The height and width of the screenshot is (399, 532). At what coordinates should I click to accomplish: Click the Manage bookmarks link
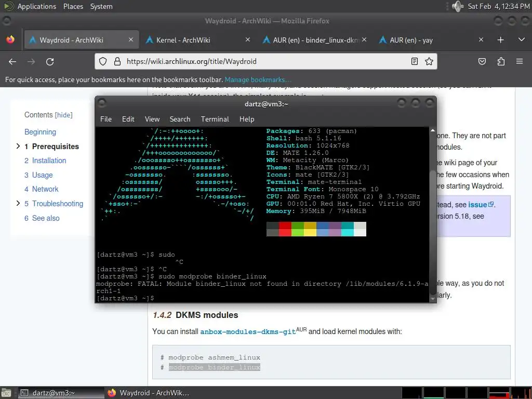point(258,79)
